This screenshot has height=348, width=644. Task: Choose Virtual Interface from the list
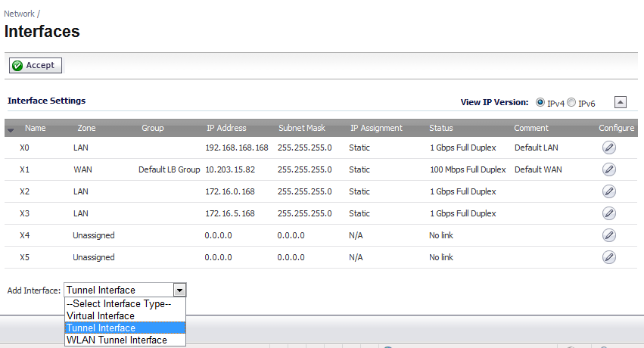coord(126,315)
